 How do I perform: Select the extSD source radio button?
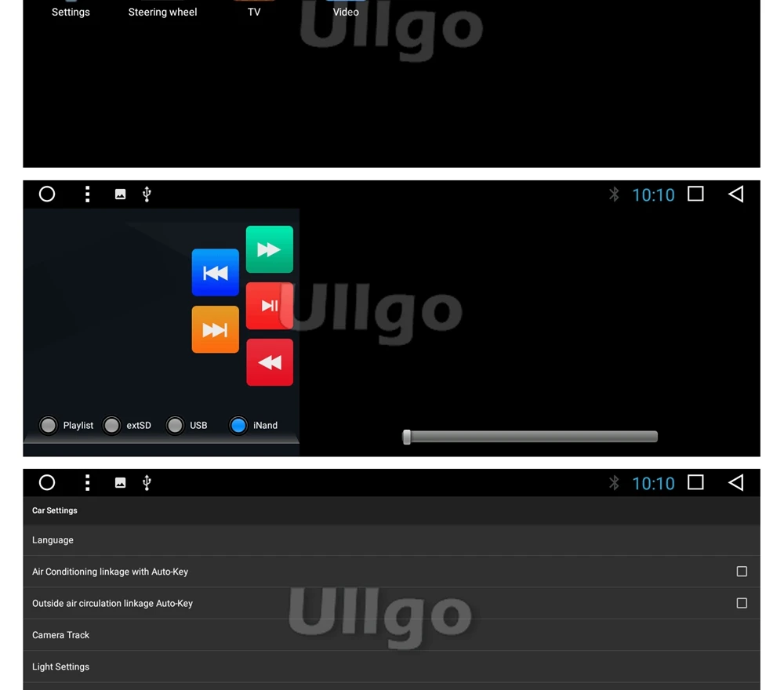point(111,426)
